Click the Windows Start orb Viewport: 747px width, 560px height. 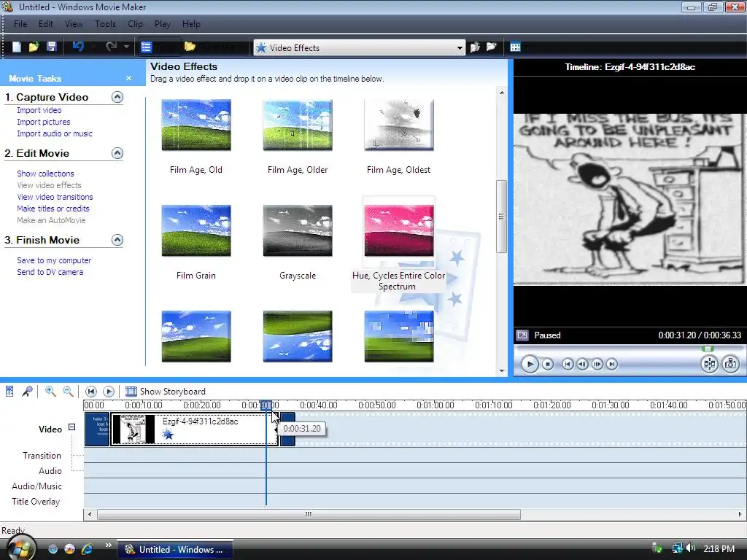[20, 547]
